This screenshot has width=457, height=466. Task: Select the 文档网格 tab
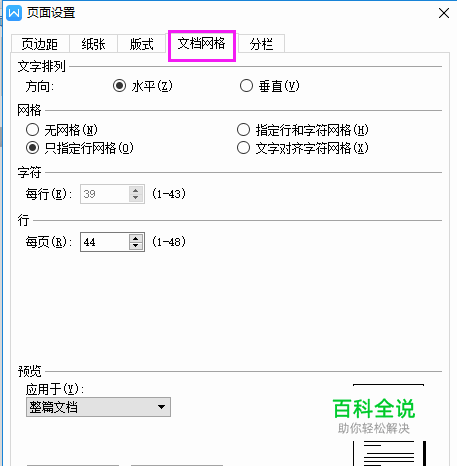[x=202, y=43]
